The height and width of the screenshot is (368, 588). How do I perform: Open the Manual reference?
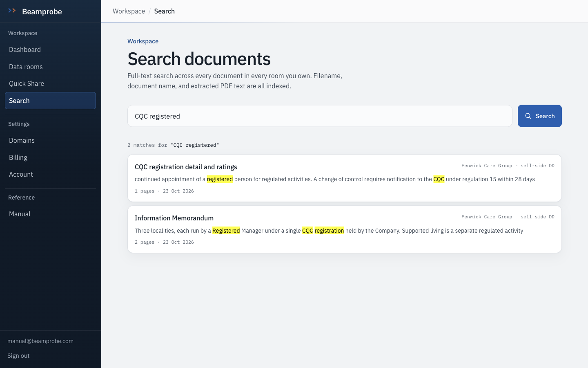[50, 214]
